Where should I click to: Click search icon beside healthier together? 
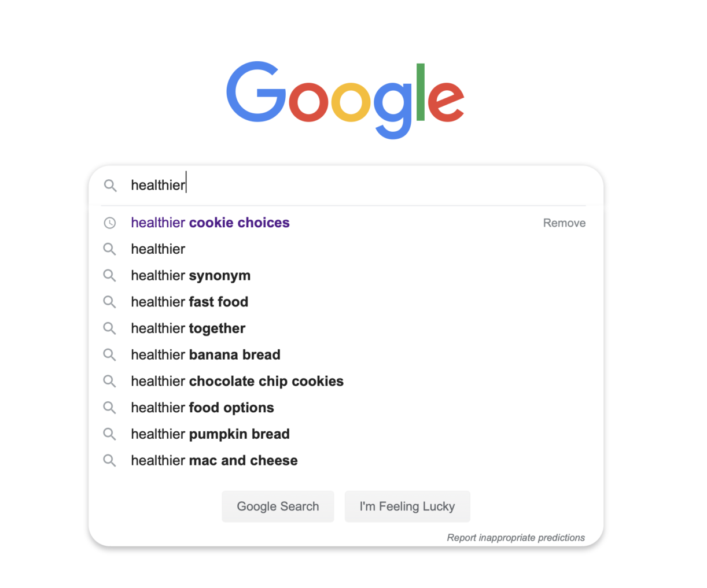[109, 328]
